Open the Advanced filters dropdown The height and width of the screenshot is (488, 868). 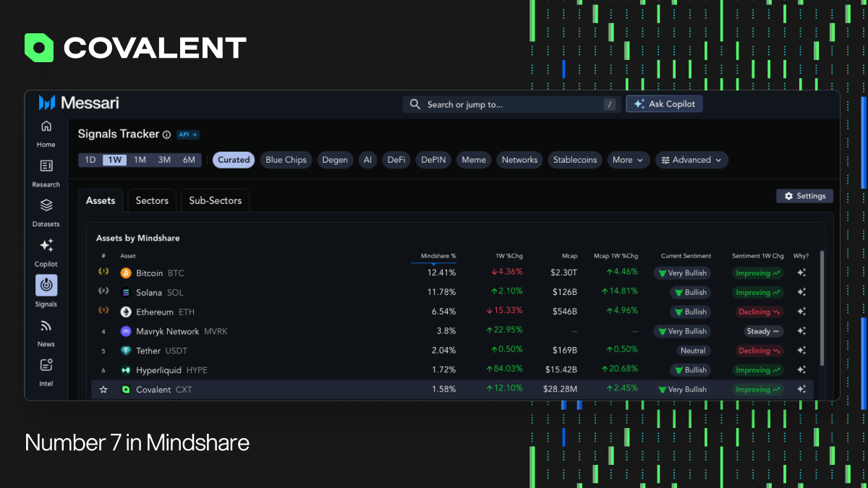[x=692, y=160]
